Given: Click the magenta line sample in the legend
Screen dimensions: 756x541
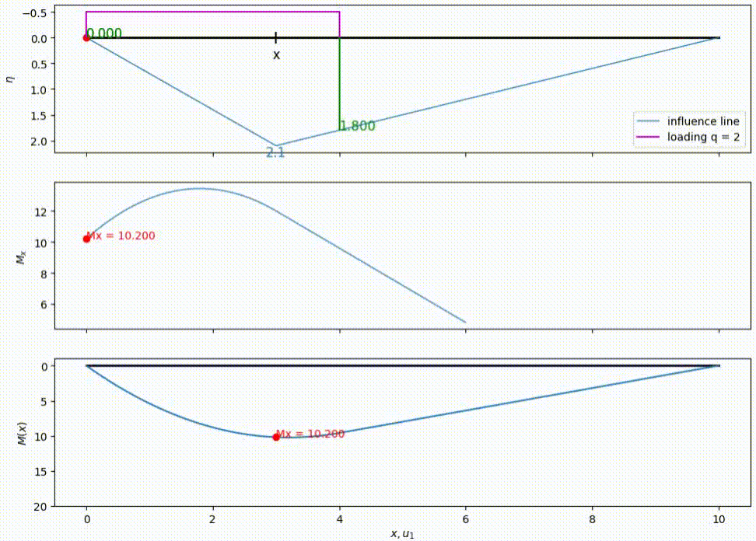Looking at the screenshot, I should [649, 137].
